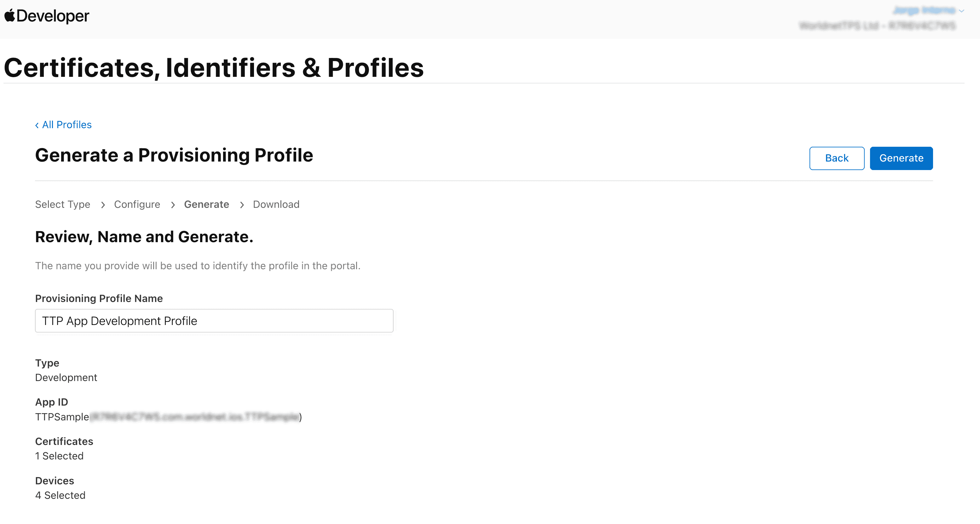Image resolution: width=980 pixels, height=524 pixels.
Task: Go back to All Profiles link
Action: pos(66,125)
